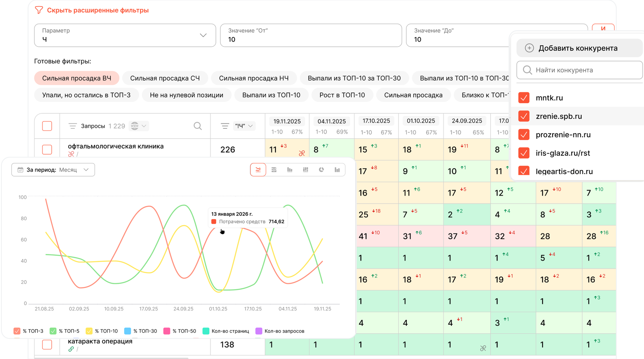Click the red unlink icon in 19.11.2025 cell

[302, 153]
